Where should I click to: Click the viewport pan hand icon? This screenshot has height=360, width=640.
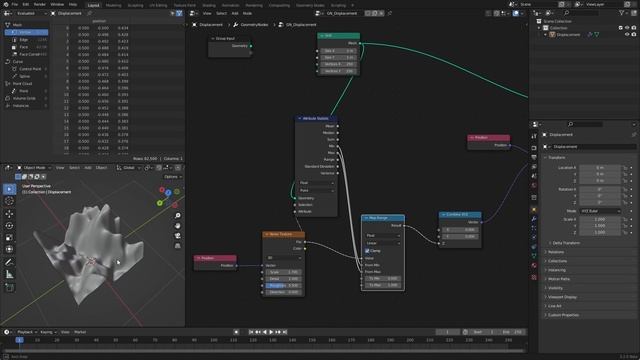coord(178,226)
